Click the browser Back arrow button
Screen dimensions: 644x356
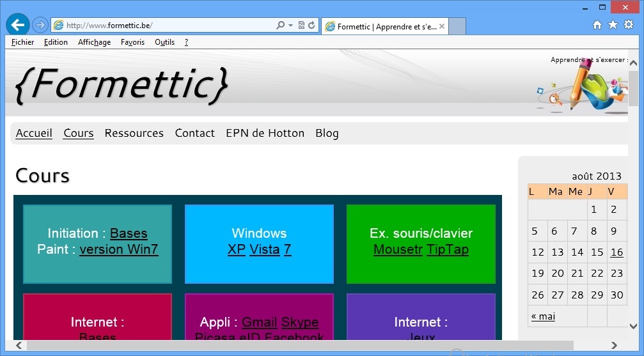coord(18,25)
